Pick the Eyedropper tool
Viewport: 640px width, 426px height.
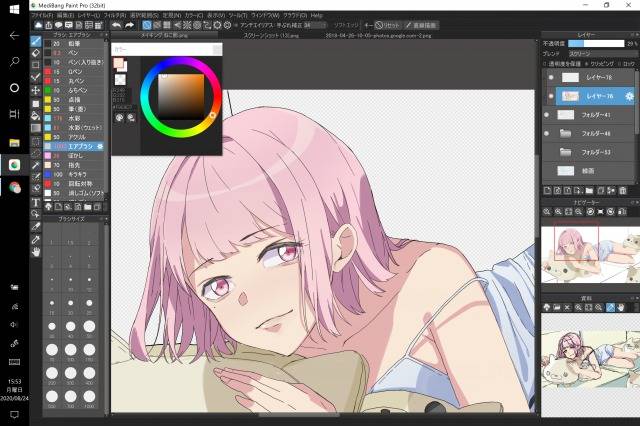pyautogui.click(x=36, y=226)
